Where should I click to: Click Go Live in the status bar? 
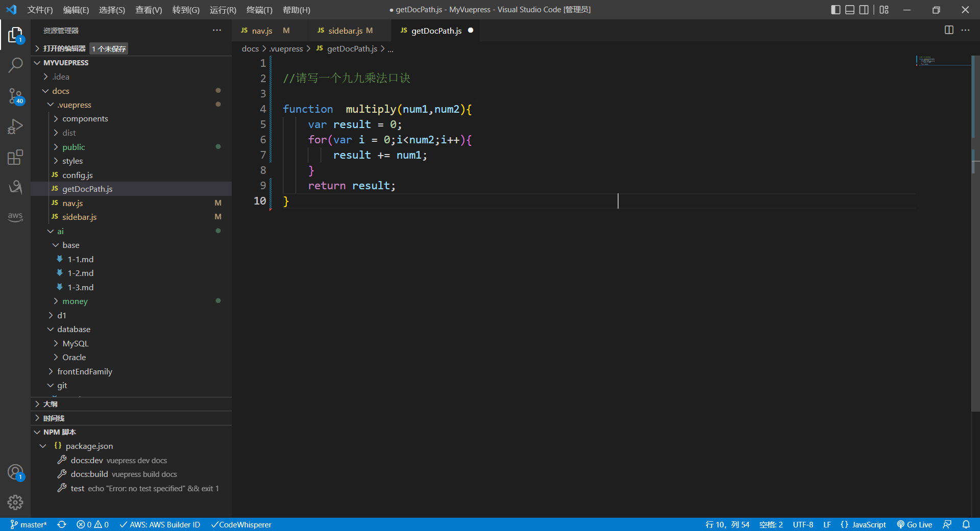(915, 524)
